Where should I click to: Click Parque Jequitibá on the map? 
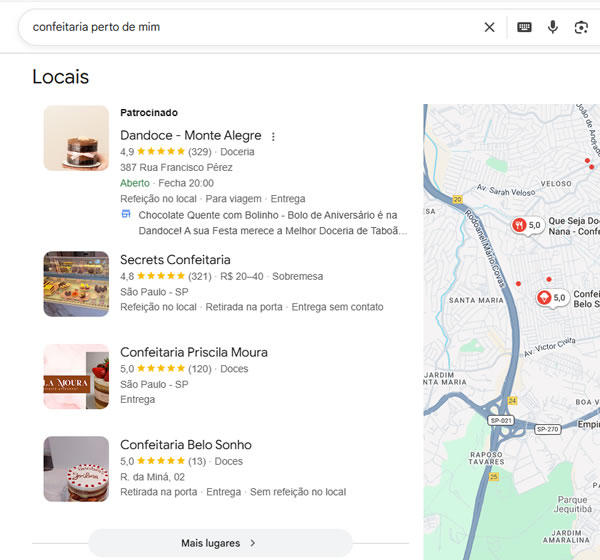coord(572,504)
